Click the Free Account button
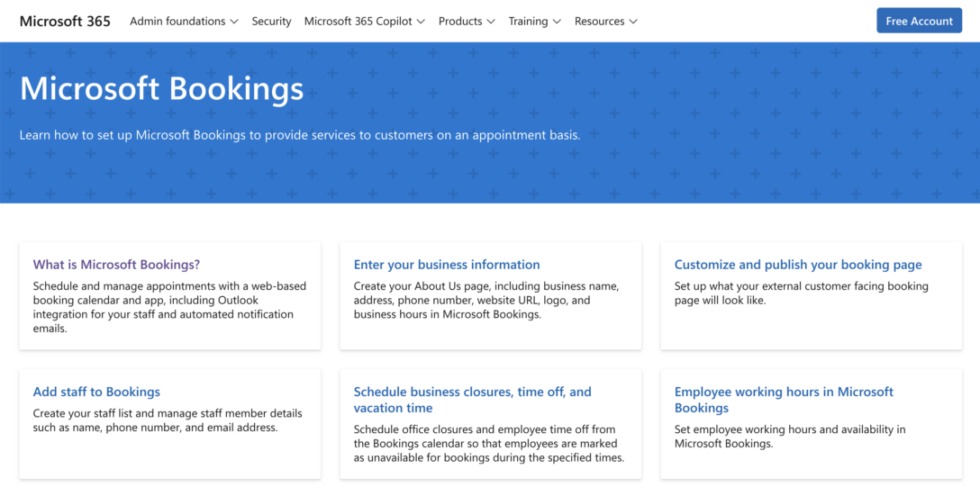980x496 pixels. pos(919,21)
